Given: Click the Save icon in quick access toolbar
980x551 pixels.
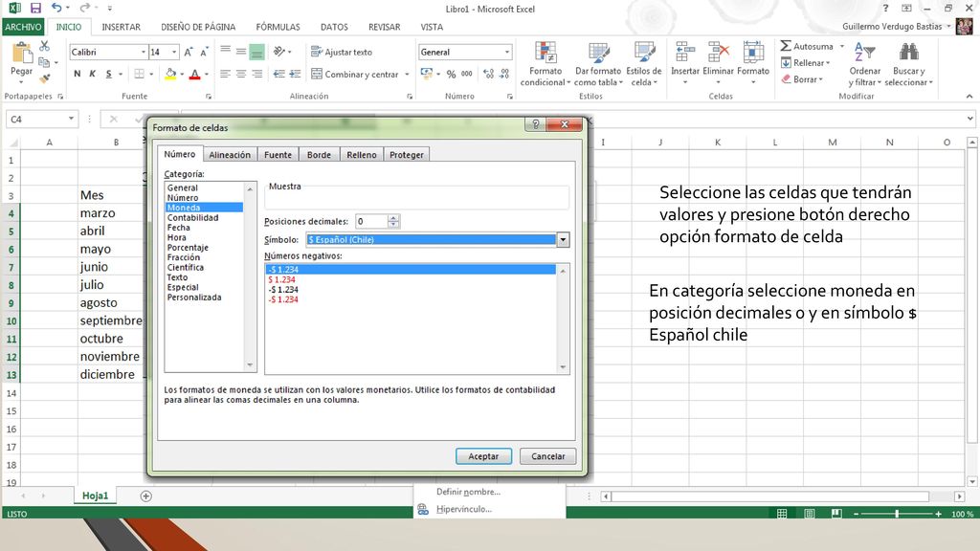Looking at the screenshot, I should point(35,8).
